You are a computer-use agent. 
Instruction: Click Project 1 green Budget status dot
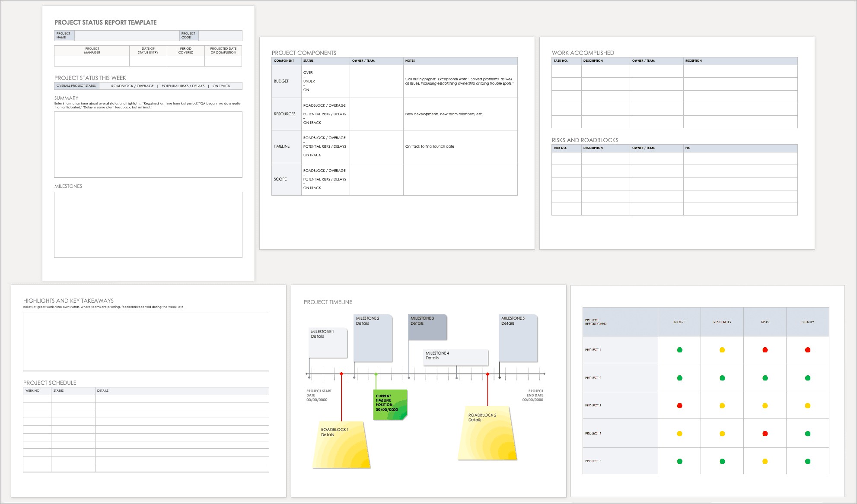679,350
